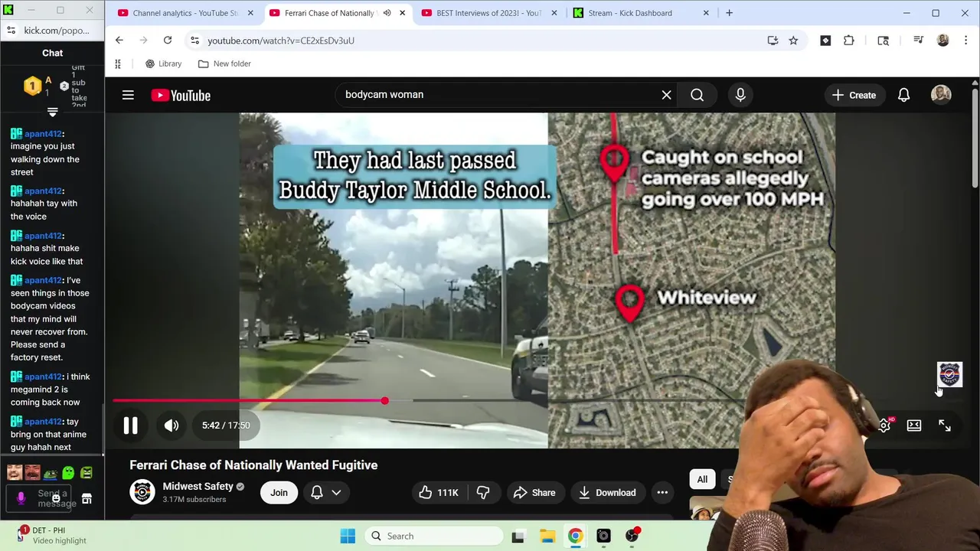Open Chrome media controls icon
980x551 pixels.
(x=918, y=41)
